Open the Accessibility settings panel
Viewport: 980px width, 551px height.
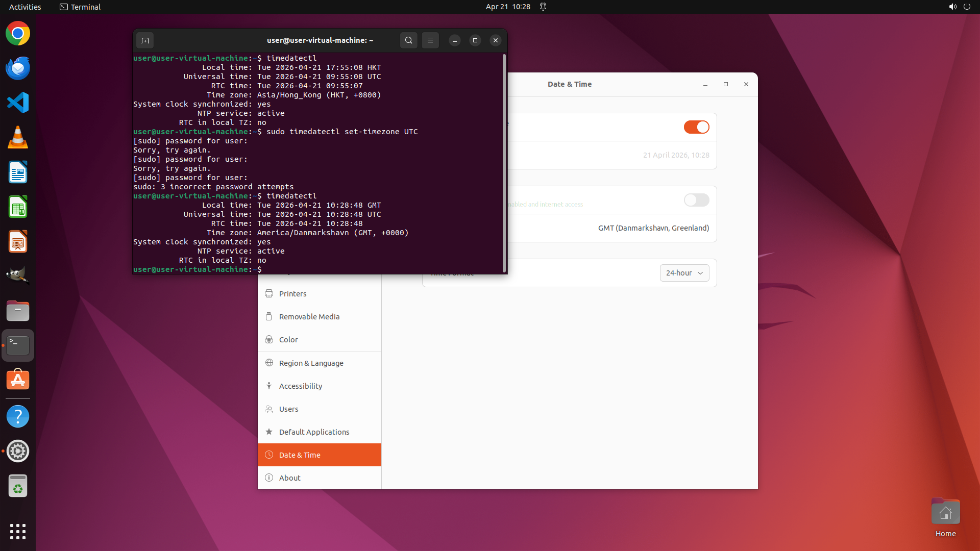[300, 386]
